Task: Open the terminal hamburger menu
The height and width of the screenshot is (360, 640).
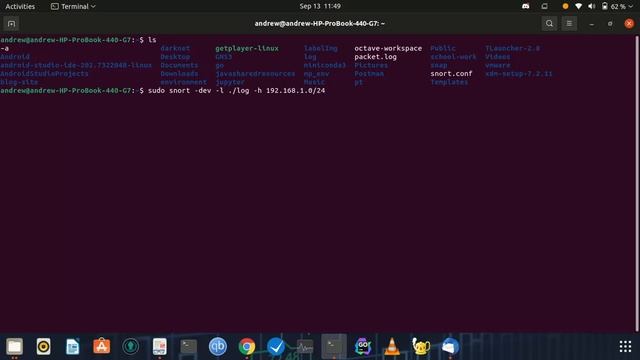Action: click(x=569, y=24)
